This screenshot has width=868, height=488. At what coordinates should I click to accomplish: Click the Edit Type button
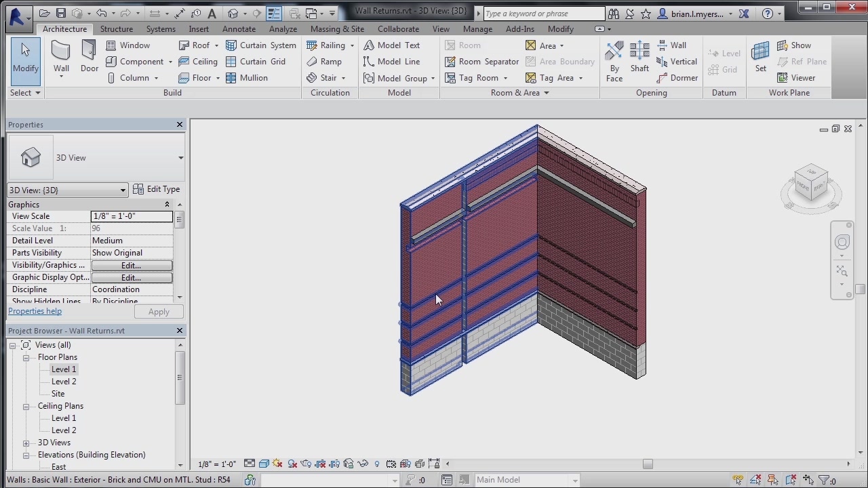tap(157, 189)
